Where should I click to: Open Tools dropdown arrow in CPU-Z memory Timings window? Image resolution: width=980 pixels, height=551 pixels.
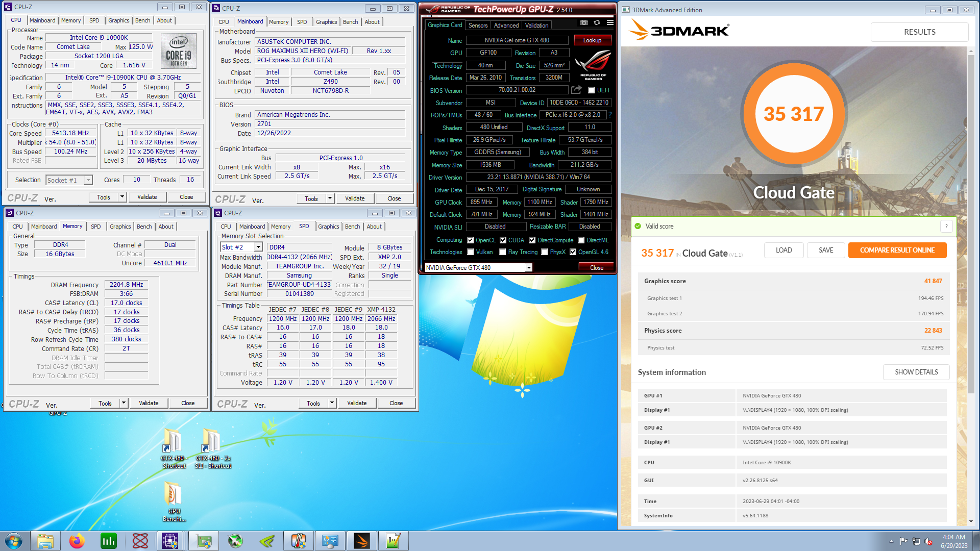point(124,403)
